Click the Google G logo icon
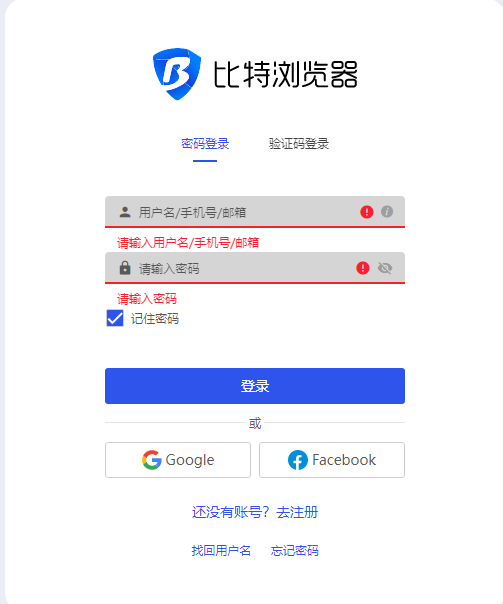Screen dimensions: 503x604 [x=151, y=460]
